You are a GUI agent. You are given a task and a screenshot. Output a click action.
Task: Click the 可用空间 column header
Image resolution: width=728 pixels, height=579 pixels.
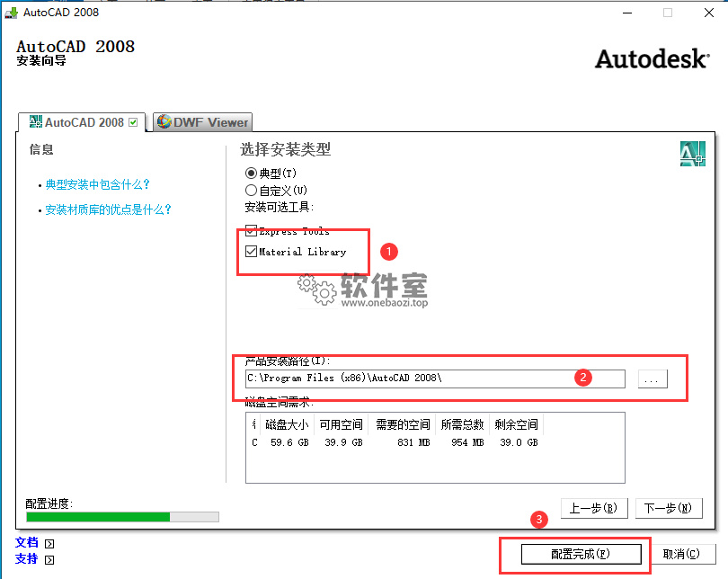click(342, 424)
